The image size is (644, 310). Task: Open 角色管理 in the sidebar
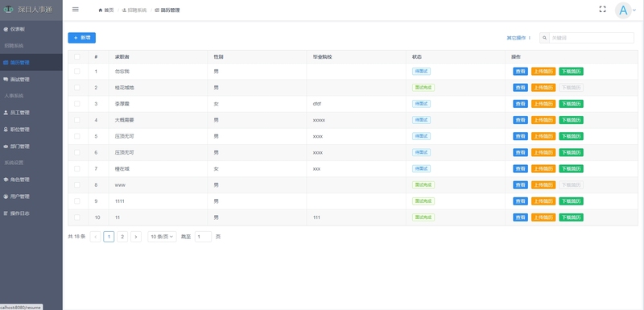pyautogui.click(x=31, y=180)
